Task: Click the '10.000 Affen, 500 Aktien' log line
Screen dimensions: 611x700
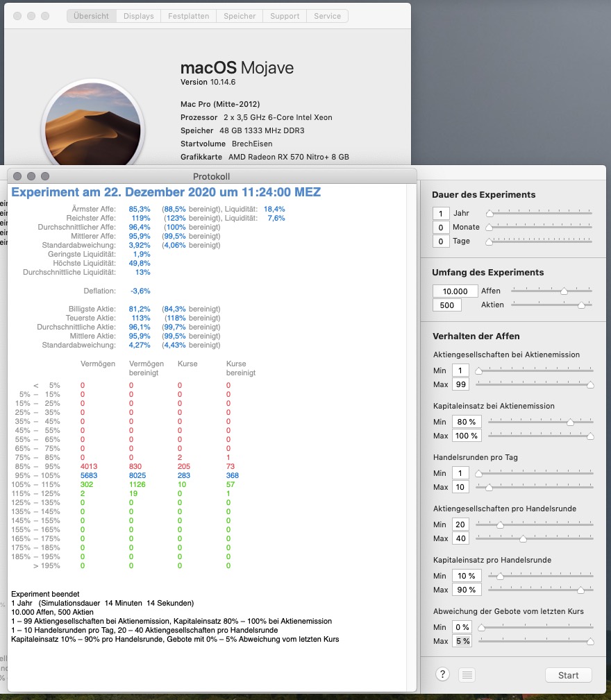Action: point(52,612)
